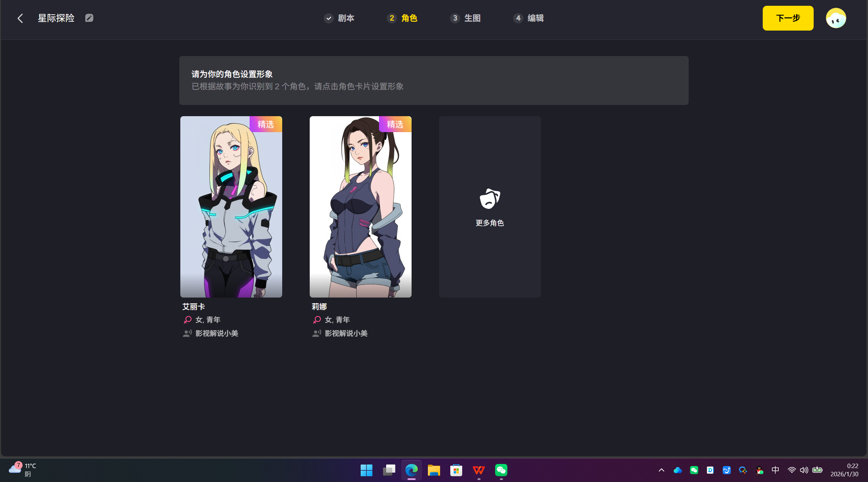
Task: Click the back arrow to leave this project
Action: pos(20,18)
